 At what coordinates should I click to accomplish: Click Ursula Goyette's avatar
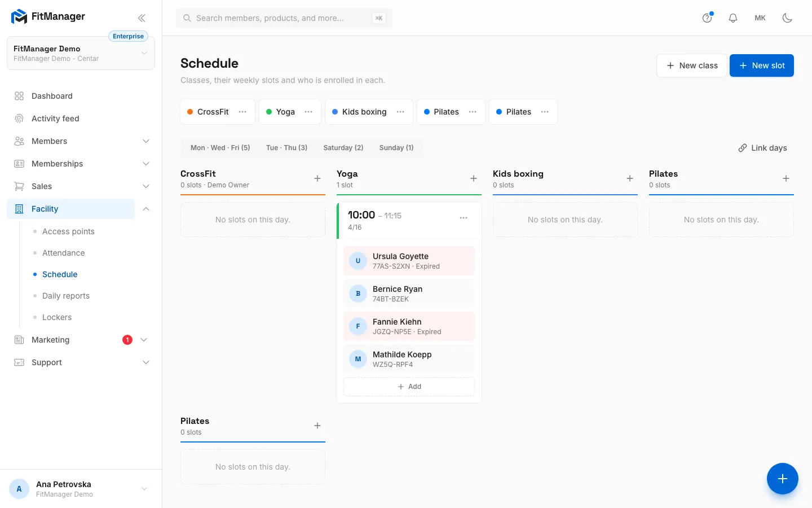click(358, 261)
